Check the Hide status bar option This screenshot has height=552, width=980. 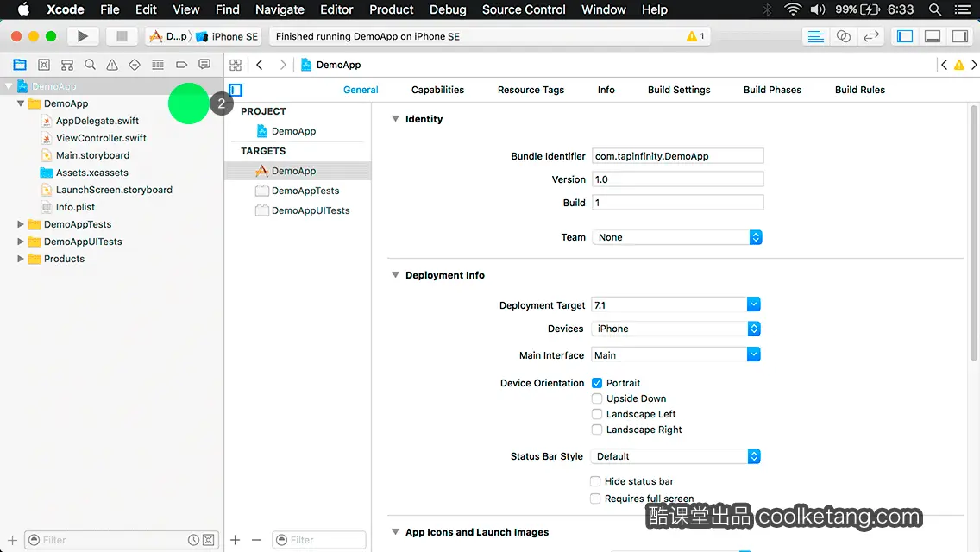595,481
